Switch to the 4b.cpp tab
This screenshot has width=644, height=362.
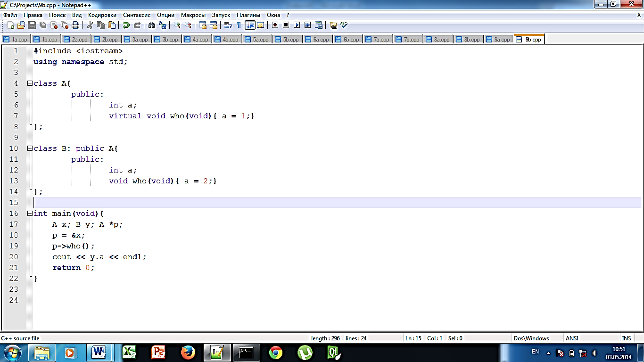(227, 40)
